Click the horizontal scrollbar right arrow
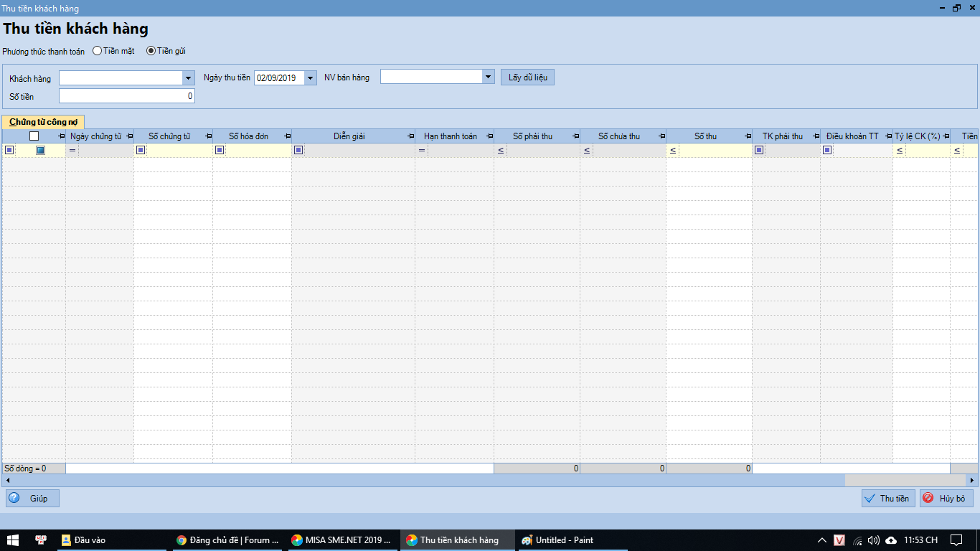 coord(972,479)
